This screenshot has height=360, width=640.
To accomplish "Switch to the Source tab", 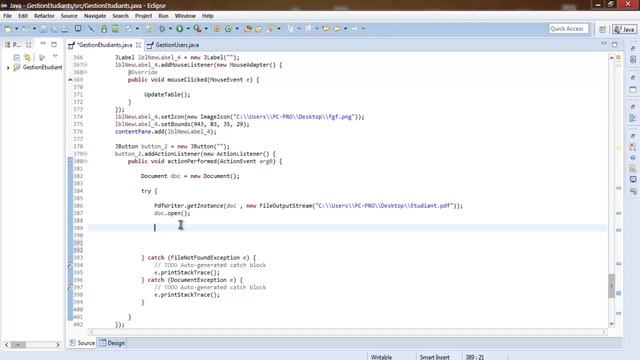I will (x=82, y=343).
